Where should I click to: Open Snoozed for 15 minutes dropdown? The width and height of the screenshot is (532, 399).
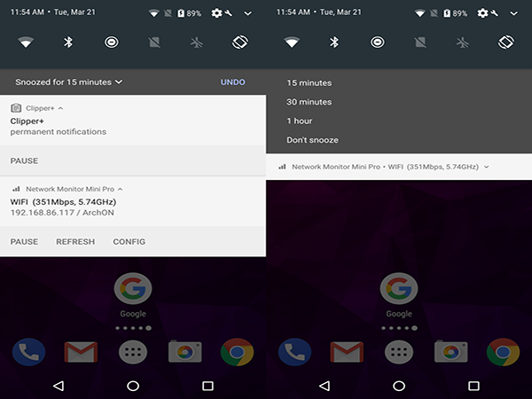tap(69, 82)
